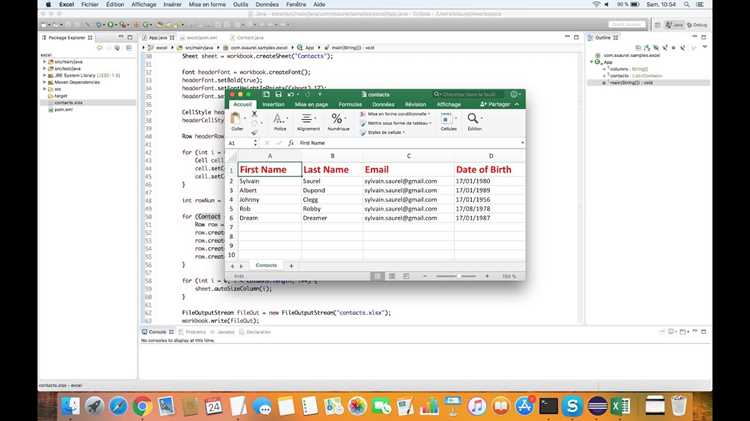
Task: Click the Alignement icon in ribbon
Action: 307,118
